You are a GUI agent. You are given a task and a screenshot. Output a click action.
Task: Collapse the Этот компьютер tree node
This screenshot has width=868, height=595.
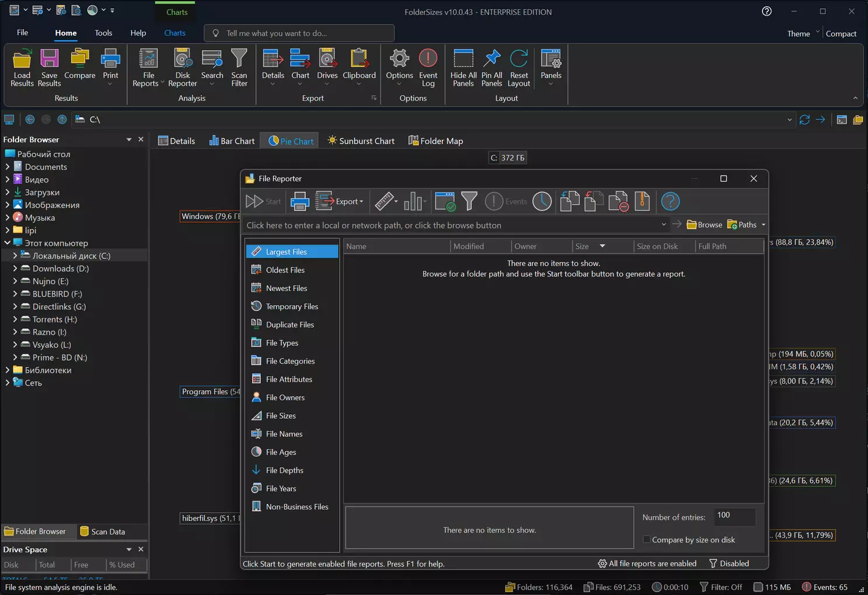pyautogui.click(x=8, y=243)
